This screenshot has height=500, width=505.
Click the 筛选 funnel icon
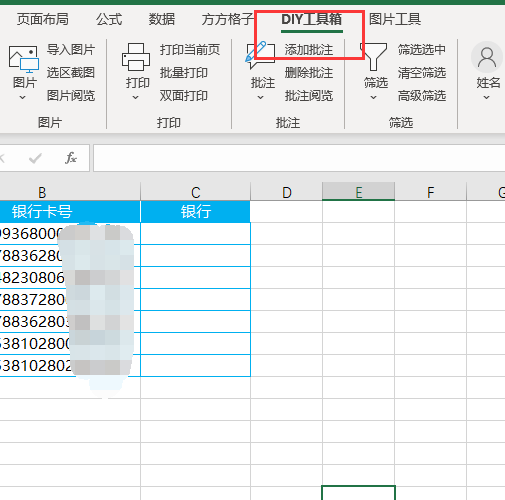click(x=373, y=57)
